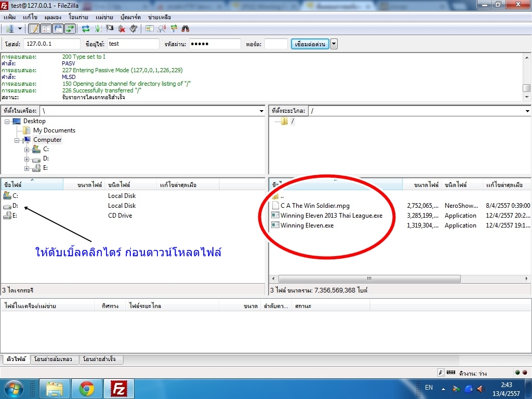Sort local files by ชนิดไฟล์ column
Screen dimensions: 532x399
pyautogui.click(x=130, y=185)
